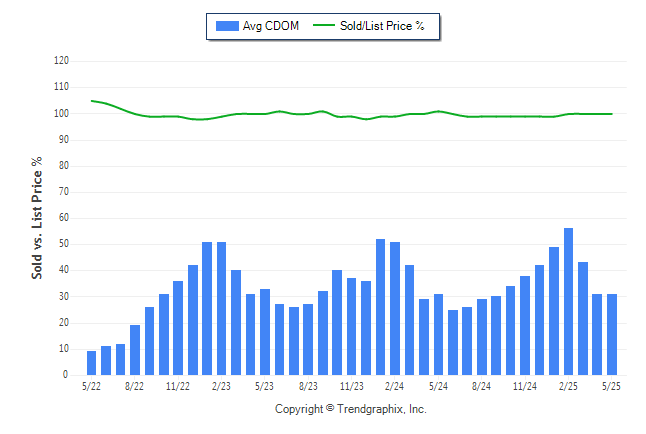The image size is (646, 434).
Task: Click the 2/23 x-axis date label
Action: coord(221,386)
